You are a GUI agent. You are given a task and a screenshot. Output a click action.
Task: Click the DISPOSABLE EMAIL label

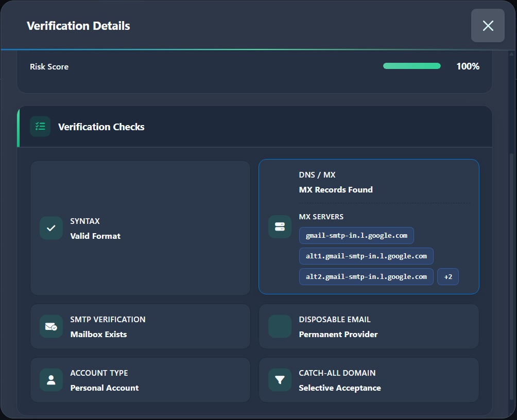click(x=335, y=320)
